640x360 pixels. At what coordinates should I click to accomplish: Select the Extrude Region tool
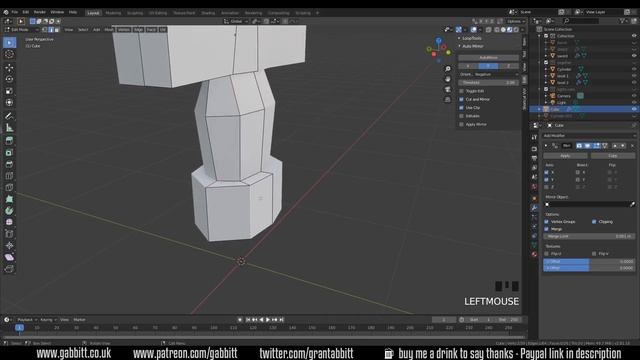tap(9, 141)
